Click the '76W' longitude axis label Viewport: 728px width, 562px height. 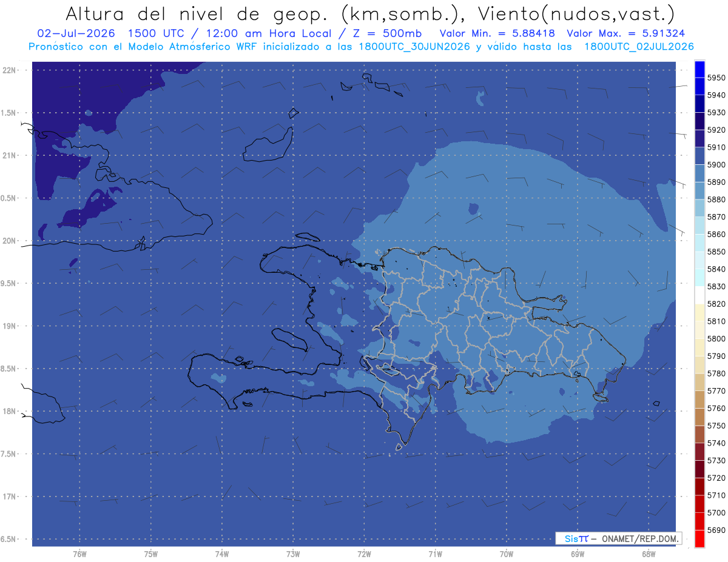point(79,554)
